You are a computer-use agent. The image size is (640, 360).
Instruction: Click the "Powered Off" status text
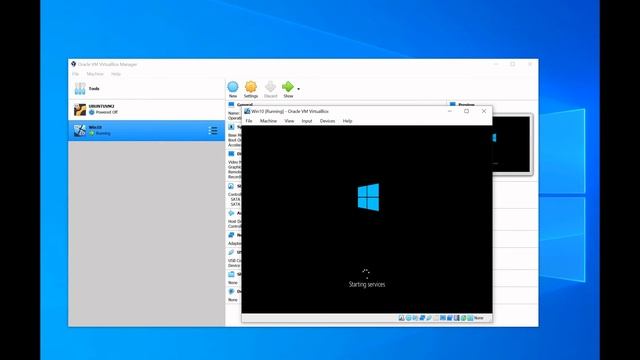107,112
